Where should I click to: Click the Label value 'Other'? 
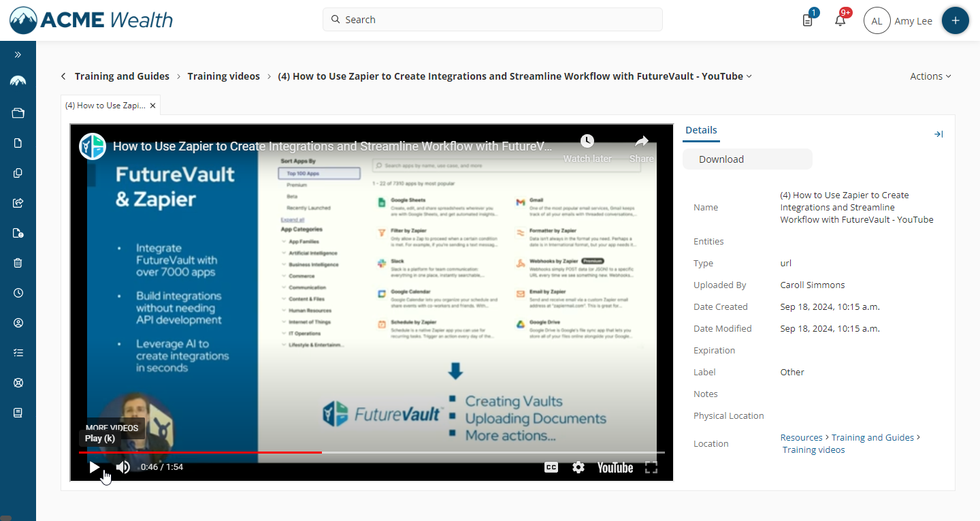792,372
